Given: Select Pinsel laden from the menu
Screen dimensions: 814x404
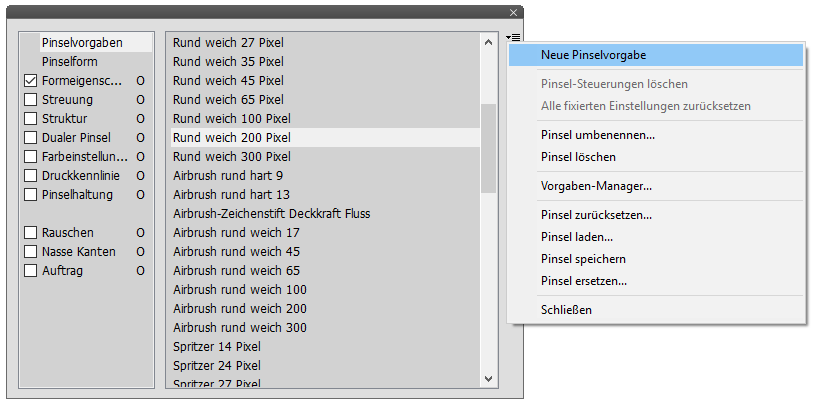Looking at the screenshot, I should (576, 237).
